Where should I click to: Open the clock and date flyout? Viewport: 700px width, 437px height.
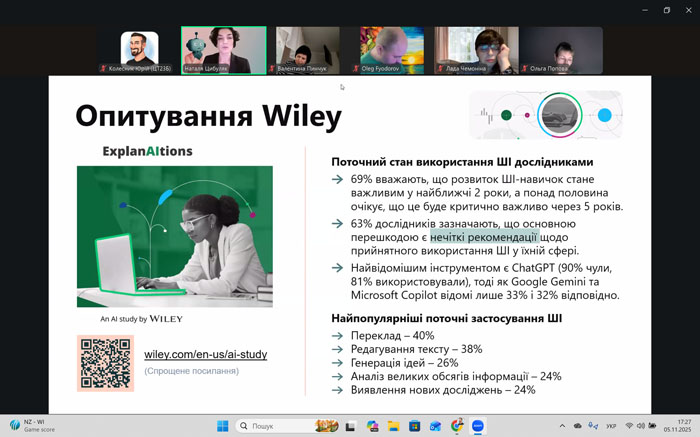(x=683, y=426)
